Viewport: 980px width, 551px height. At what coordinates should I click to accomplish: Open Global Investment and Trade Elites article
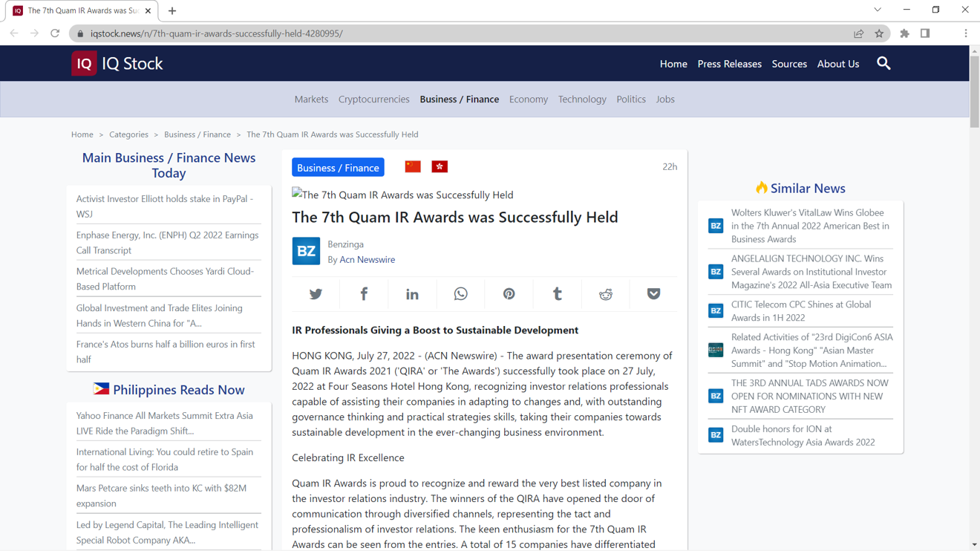[x=169, y=315]
